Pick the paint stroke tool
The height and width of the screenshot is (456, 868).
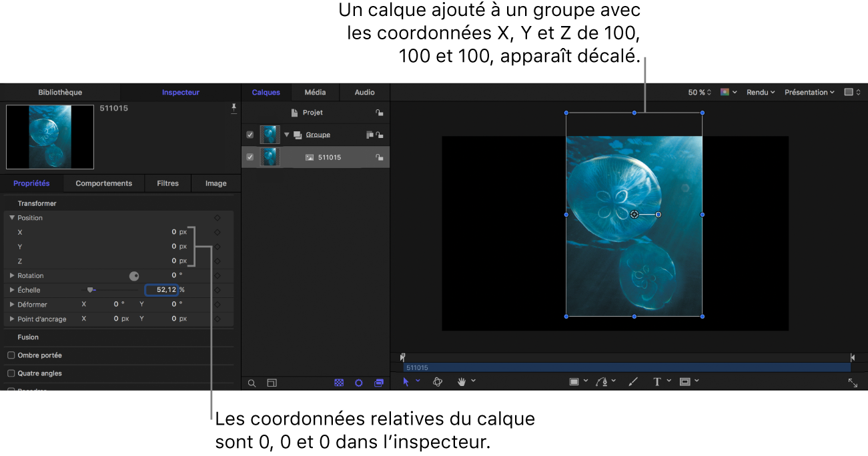point(632,381)
